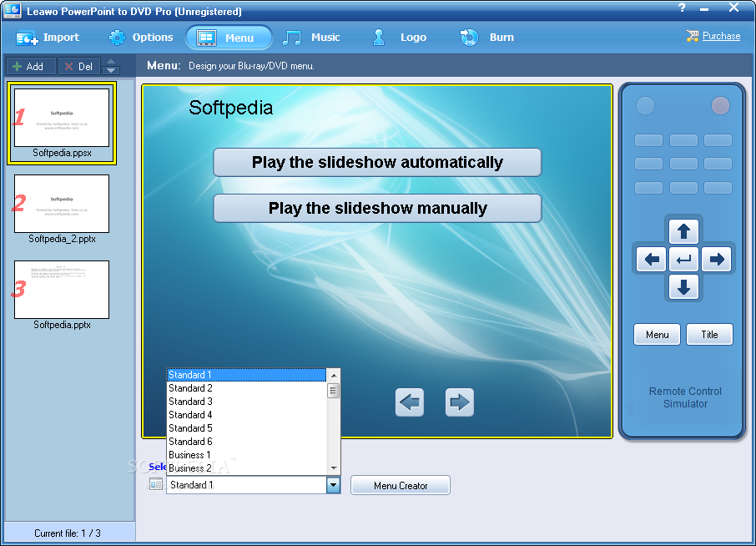
Task: Choose Standard 3 in the template list
Action: 246,402
